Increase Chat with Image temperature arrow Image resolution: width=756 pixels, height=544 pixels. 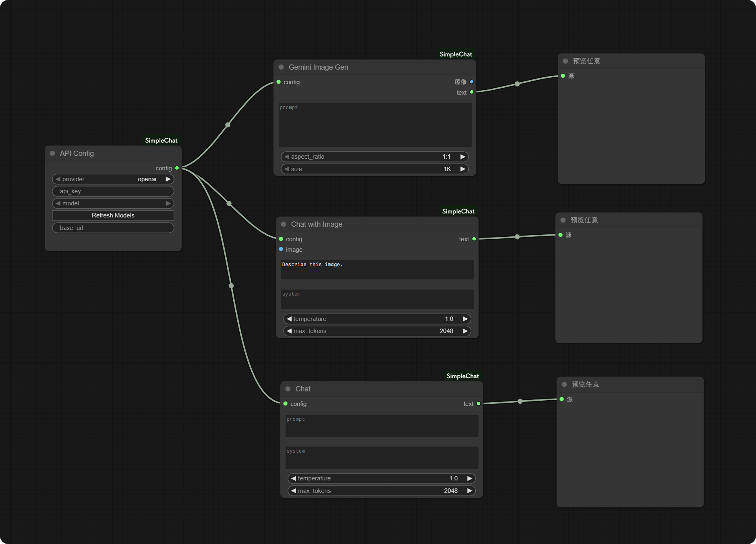(x=465, y=319)
